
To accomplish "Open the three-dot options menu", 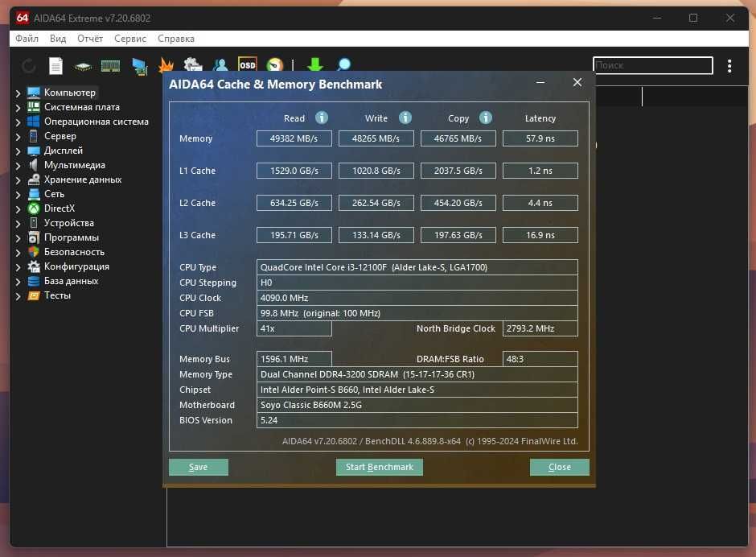I will (729, 66).
